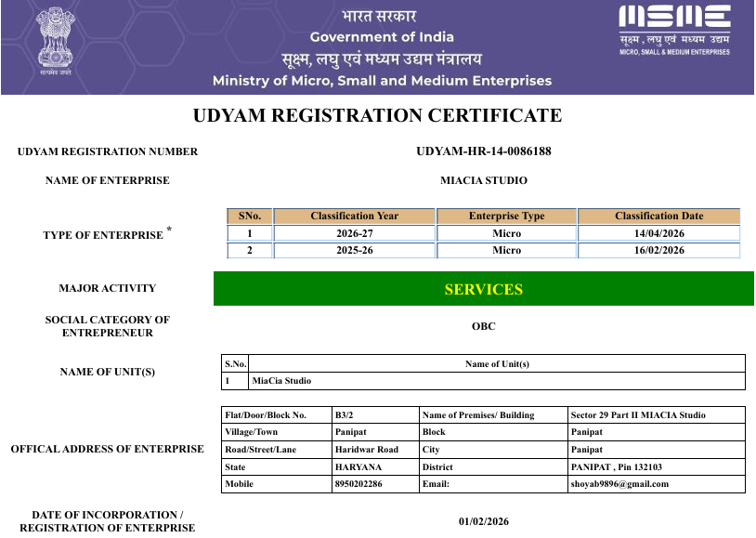
Task: Select classification year 2025-26 cell
Action: 355,250
